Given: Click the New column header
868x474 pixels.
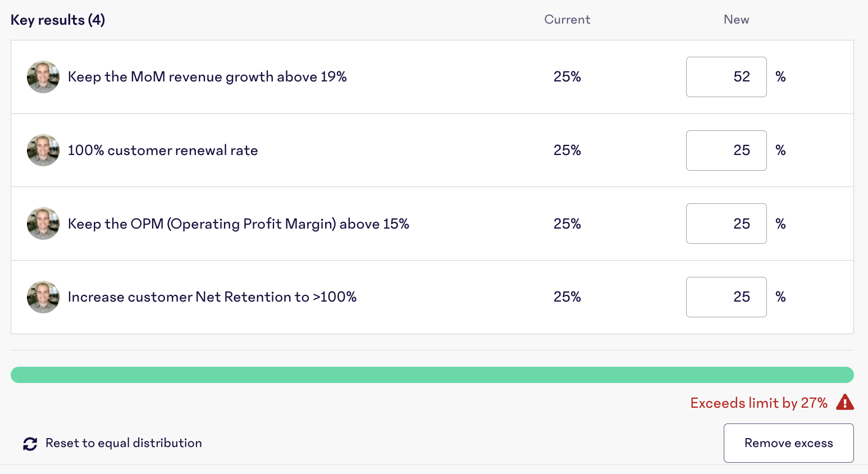Looking at the screenshot, I should [x=736, y=20].
